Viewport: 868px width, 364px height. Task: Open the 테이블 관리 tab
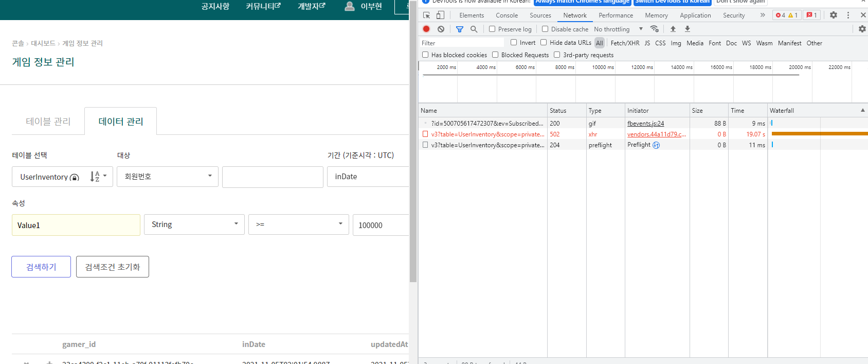(48, 122)
